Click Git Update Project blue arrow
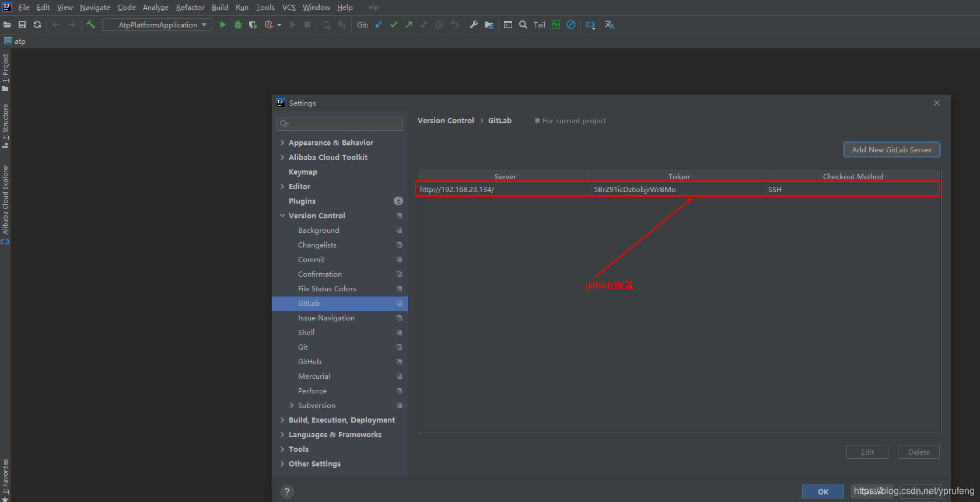This screenshot has height=502, width=980. click(379, 25)
